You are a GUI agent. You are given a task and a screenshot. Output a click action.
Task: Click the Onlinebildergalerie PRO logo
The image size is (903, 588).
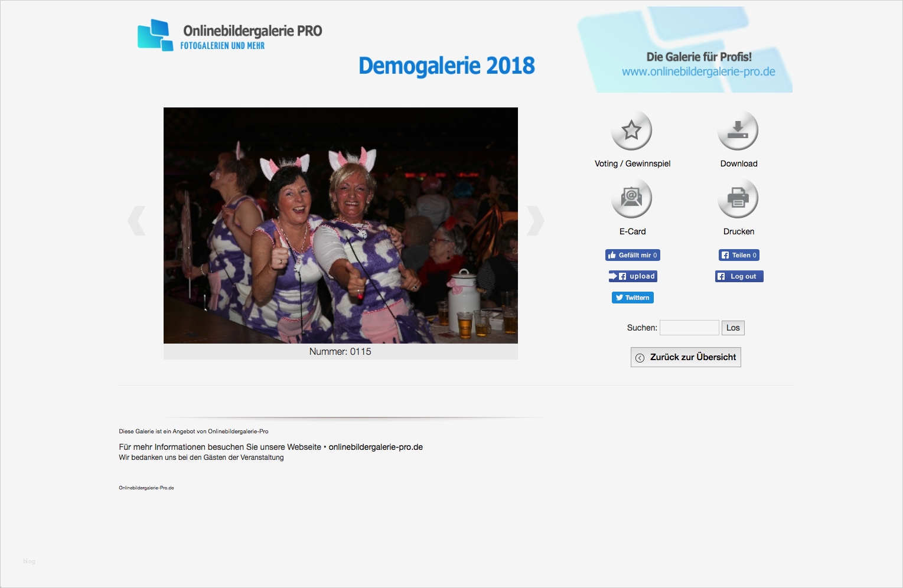[x=229, y=35]
